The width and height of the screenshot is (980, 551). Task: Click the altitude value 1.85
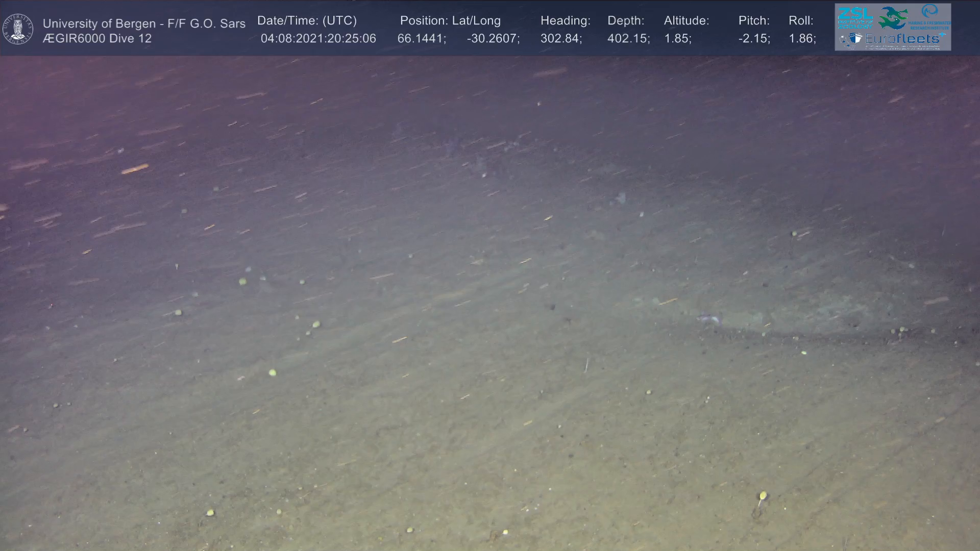pos(677,39)
